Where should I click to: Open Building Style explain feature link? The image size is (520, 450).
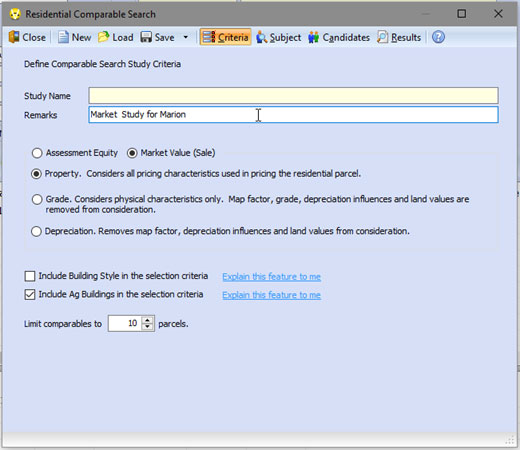tap(272, 277)
